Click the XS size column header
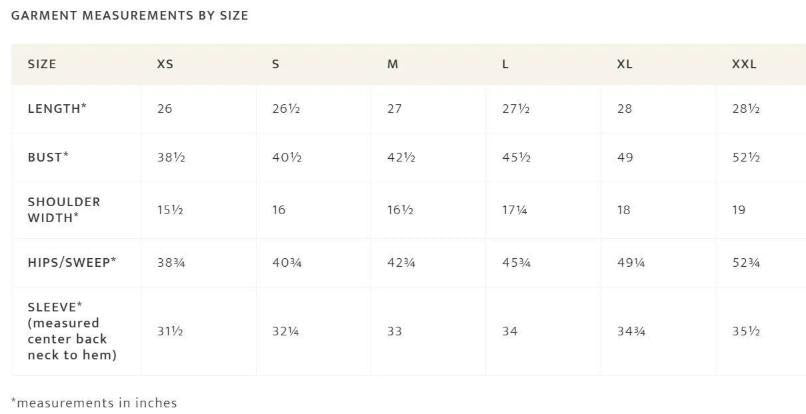 [x=165, y=64]
